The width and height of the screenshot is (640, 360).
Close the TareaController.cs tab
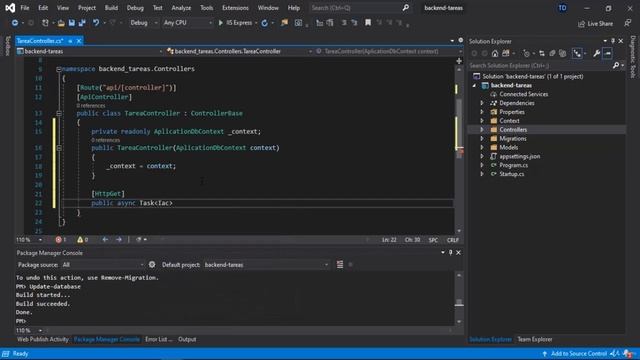(79, 41)
